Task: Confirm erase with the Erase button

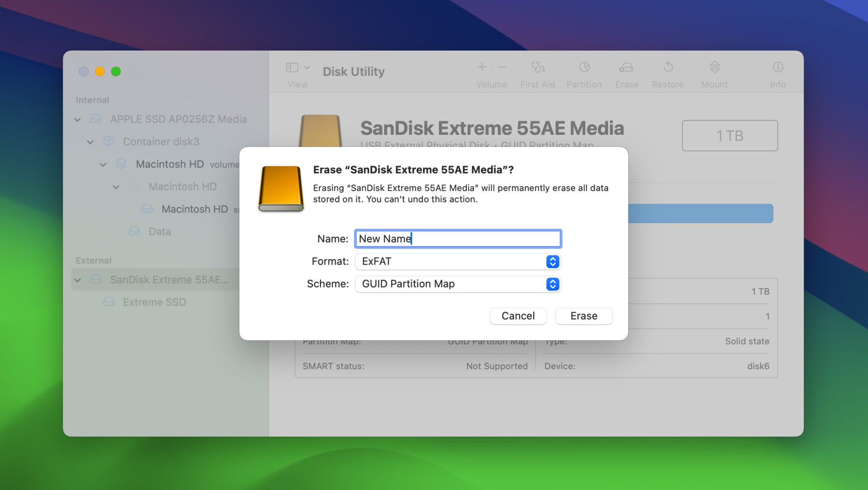Action: click(x=584, y=316)
